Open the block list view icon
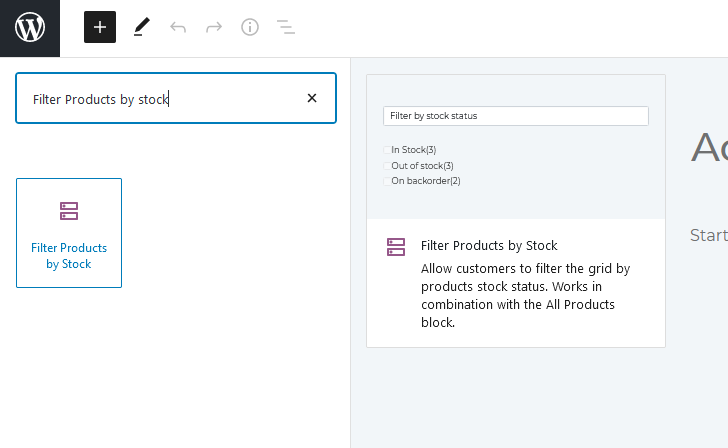Screen dimensions: 728x448 pyautogui.click(x=286, y=27)
